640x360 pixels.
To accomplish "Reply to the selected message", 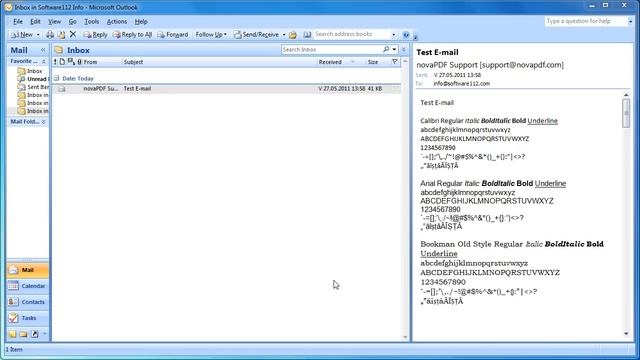I will [95, 35].
